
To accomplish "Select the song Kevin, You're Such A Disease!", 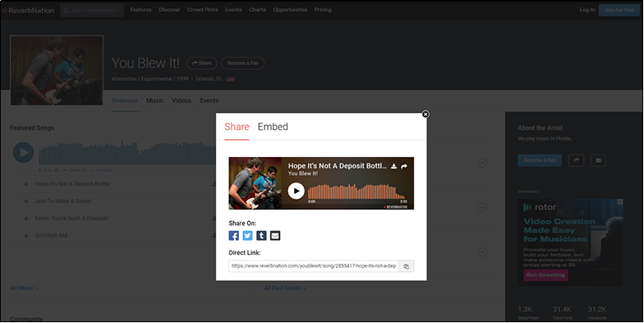I will pos(71,218).
